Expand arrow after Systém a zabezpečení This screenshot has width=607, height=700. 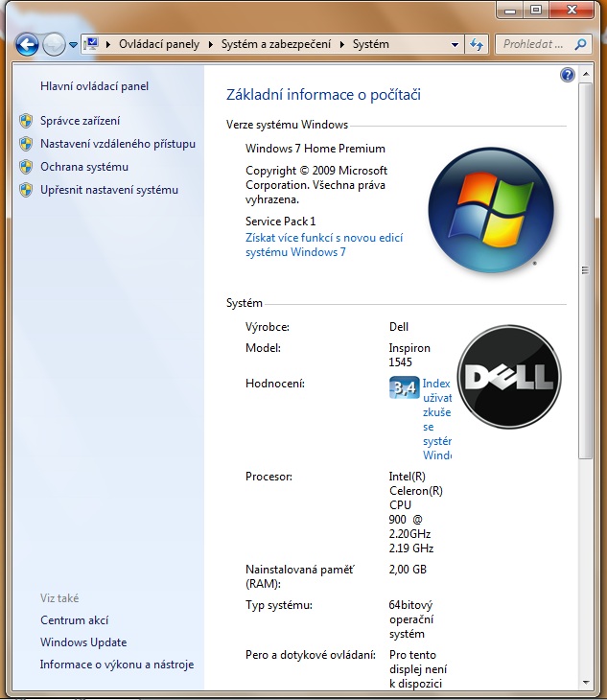[342, 45]
